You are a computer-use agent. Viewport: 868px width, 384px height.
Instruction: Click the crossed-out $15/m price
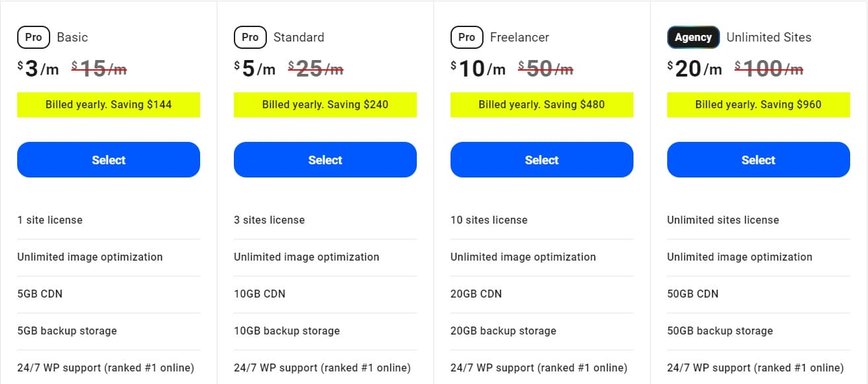pos(99,69)
